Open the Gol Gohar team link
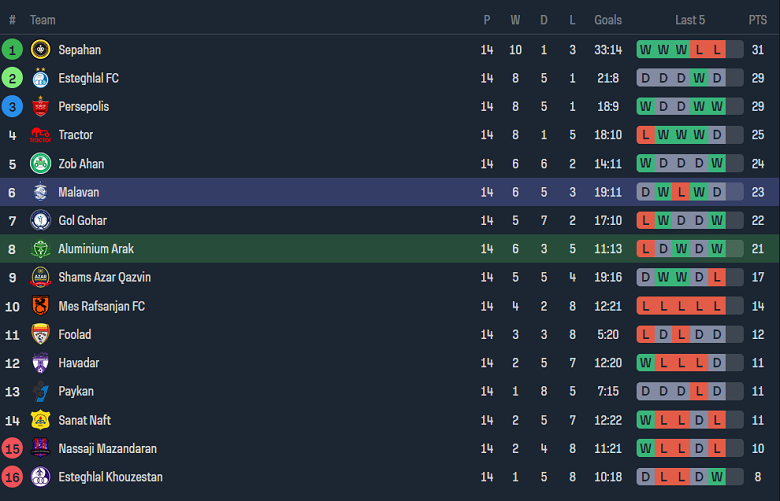This screenshot has width=780, height=501. click(x=82, y=221)
